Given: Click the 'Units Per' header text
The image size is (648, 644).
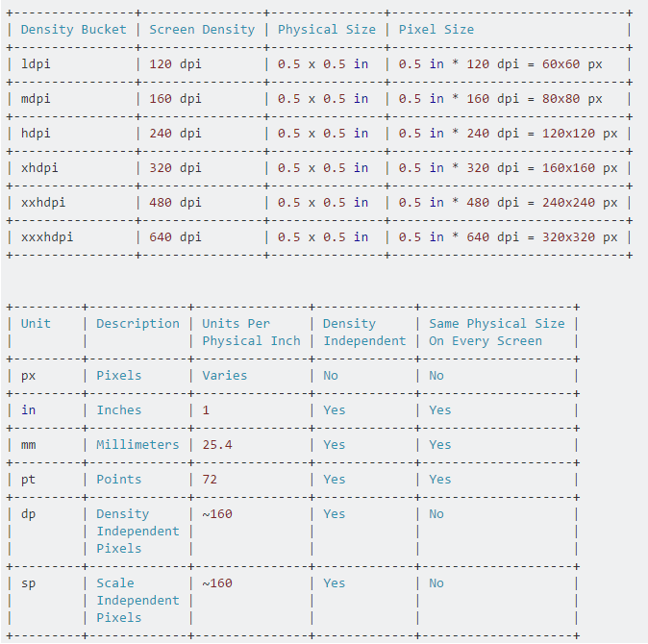Looking at the screenshot, I should [x=236, y=324].
